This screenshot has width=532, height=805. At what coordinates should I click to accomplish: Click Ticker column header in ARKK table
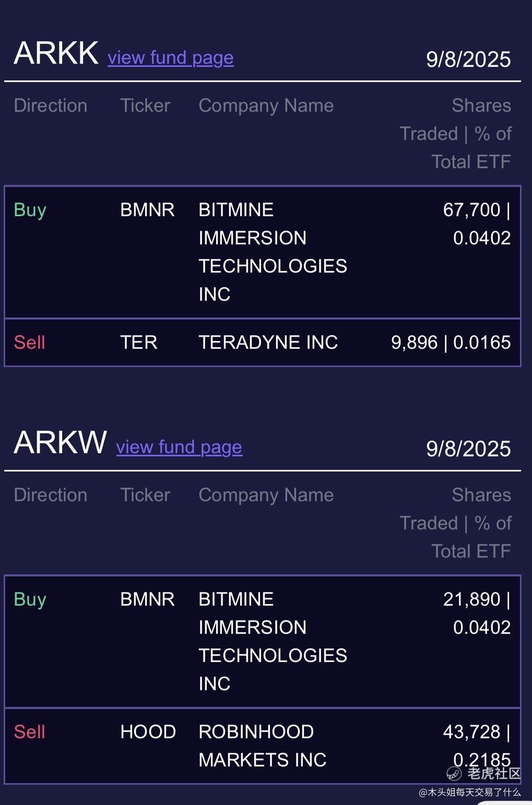pos(145,105)
